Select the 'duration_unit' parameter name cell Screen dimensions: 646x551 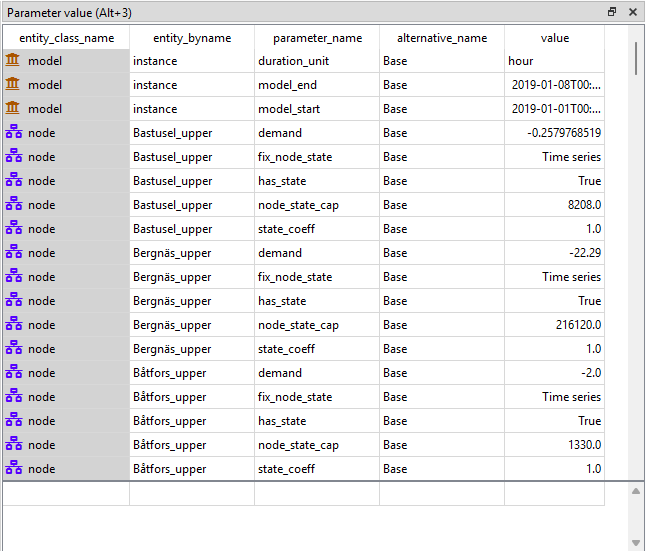pos(317,61)
